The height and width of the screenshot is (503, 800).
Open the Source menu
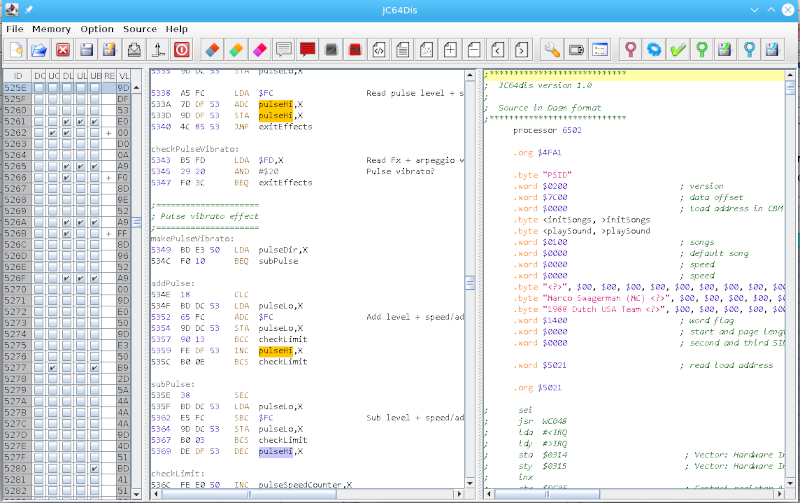pos(140,29)
